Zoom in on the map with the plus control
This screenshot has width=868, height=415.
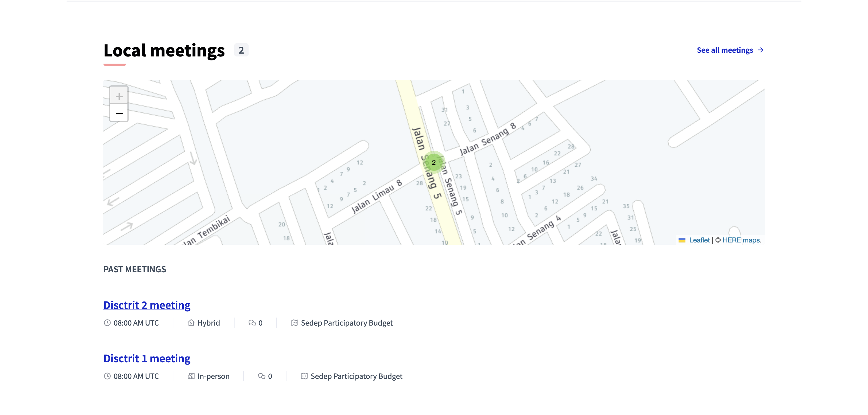point(119,97)
